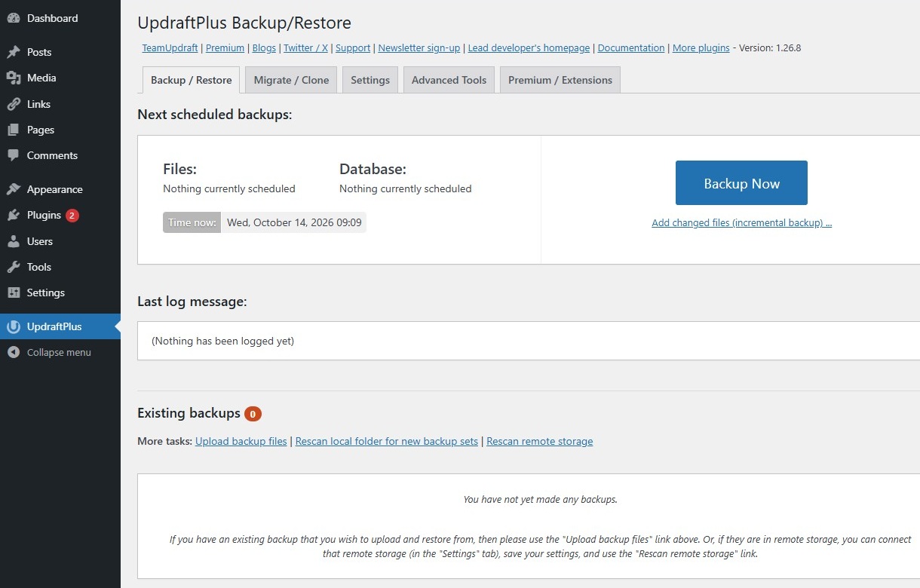The height and width of the screenshot is (588, 920).
Task: Open Lead developer's homepage link
Action: (x=529, y=47)
